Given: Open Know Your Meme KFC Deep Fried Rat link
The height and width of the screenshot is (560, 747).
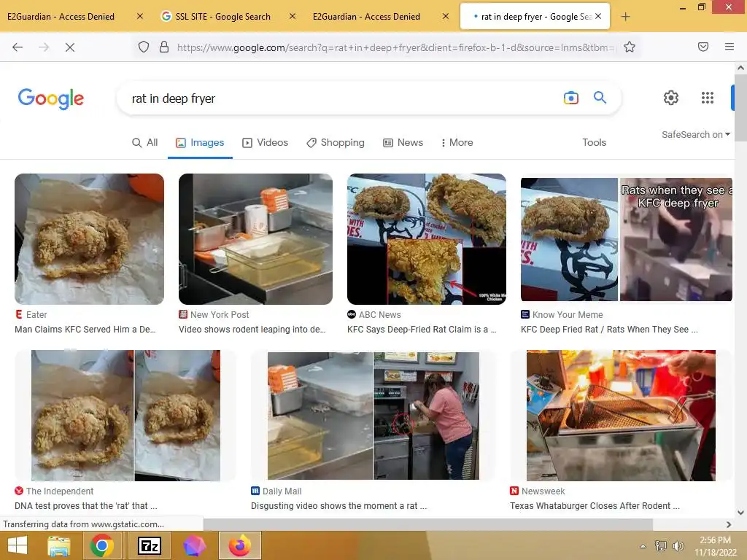Looking at the screenshot, I should click(609, 330).
